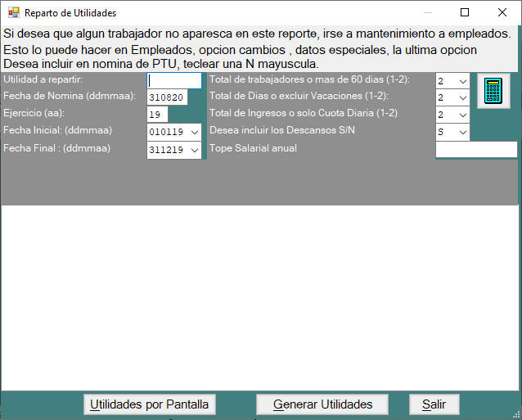Click the Tope Salarial anual field
This screenshot has width=522, height=420.
point(476,149)
